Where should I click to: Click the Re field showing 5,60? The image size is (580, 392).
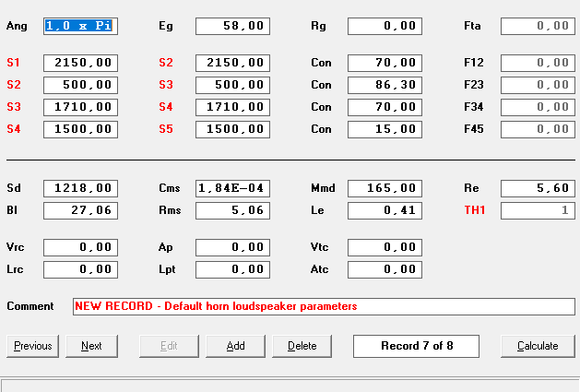538,188
